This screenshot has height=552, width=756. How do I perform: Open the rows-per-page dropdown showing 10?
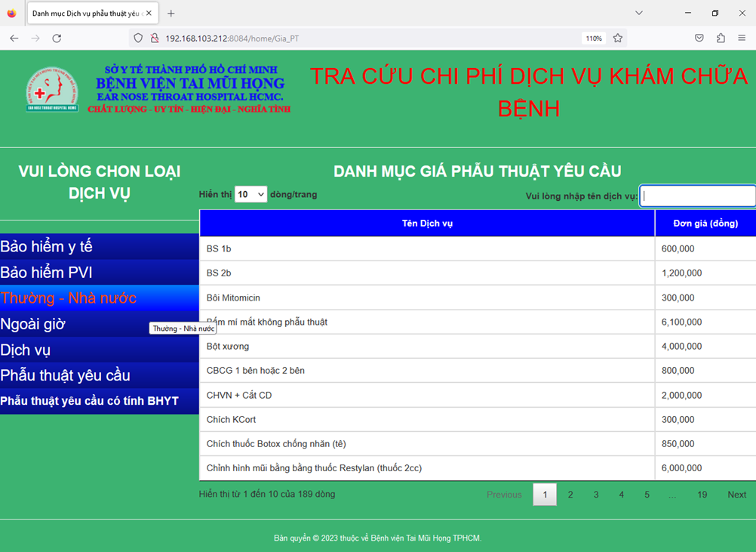[x=250, y=194]
